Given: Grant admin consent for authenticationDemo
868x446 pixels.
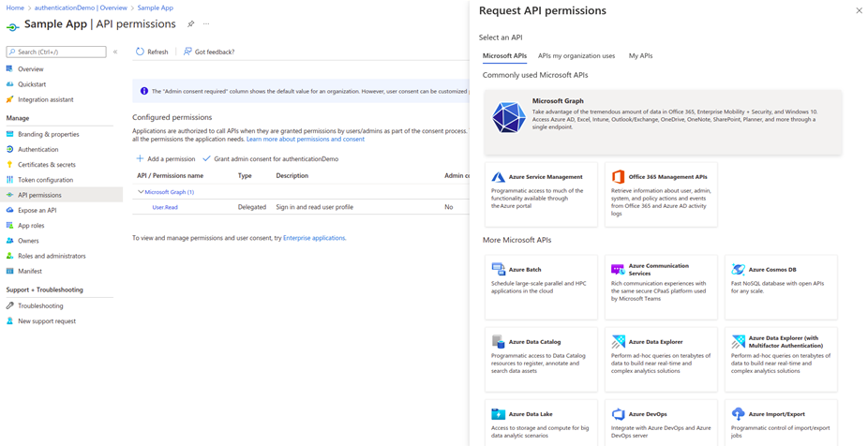Looking at the screenshot, I should tap(270, 158).
